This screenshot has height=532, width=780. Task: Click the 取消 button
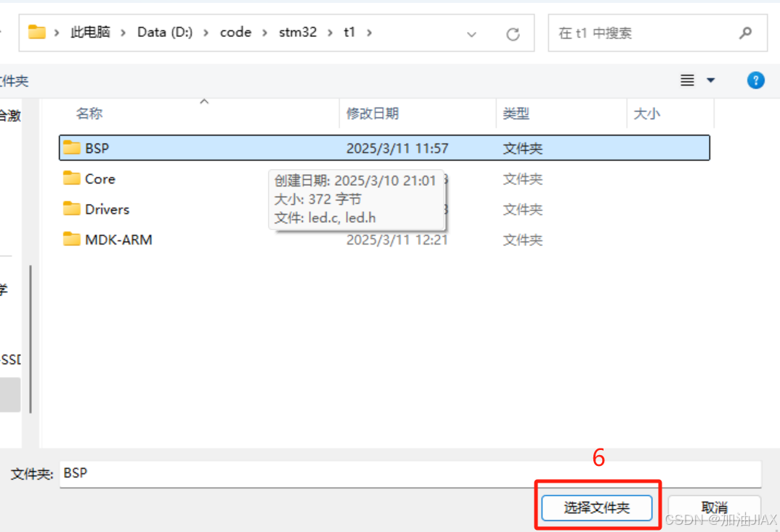click(715, 507)
